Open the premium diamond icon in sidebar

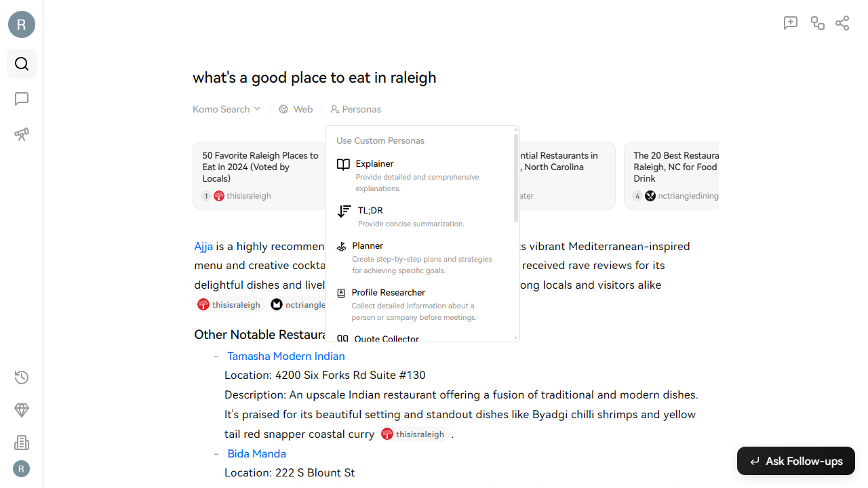tap(22, 410)
